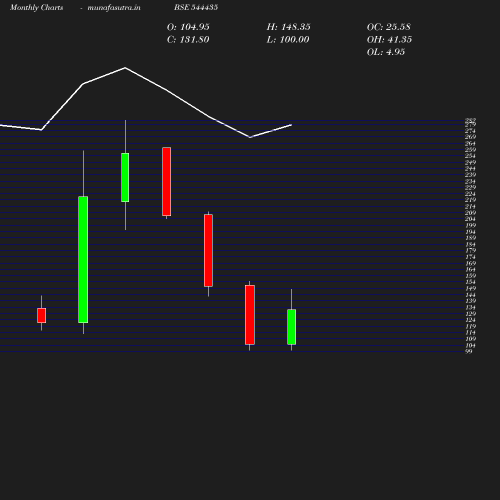
Task: Click the red candlestick bottoming near 104
Action: pos(250,315)
